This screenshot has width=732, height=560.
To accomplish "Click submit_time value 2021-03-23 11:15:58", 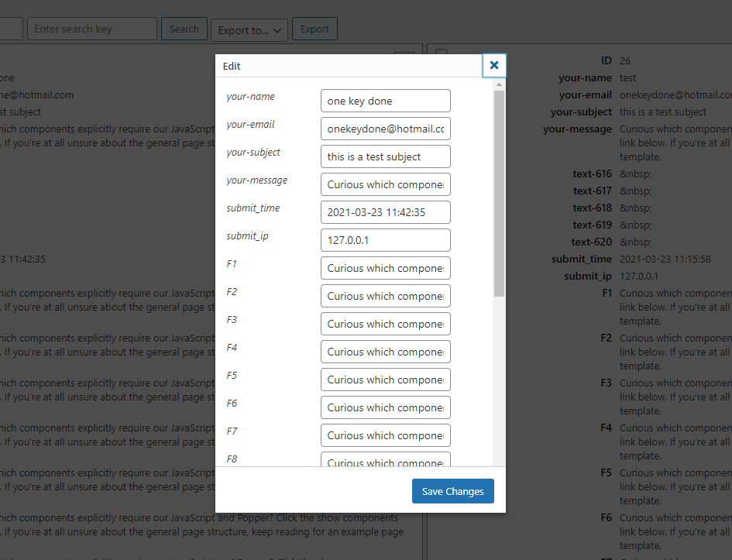I will pyautogui.click(x=665, y=259).
